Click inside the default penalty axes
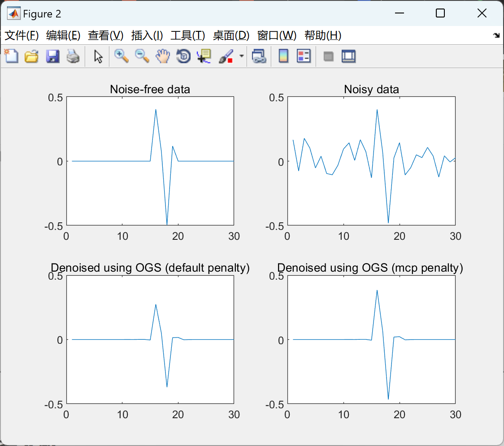Screen dimensions: 504x446 (x=150, y=339)
